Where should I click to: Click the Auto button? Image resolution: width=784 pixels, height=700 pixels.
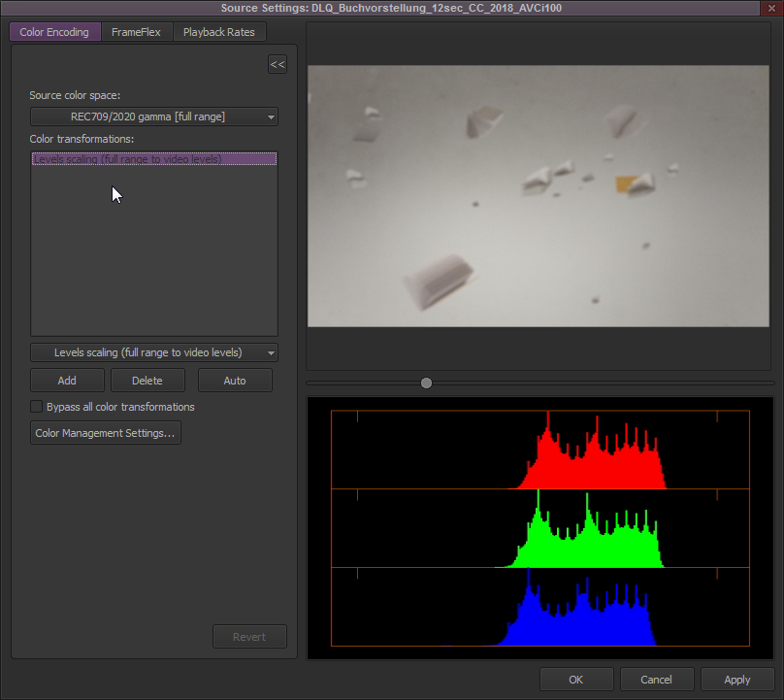click(x=235, y=380)
